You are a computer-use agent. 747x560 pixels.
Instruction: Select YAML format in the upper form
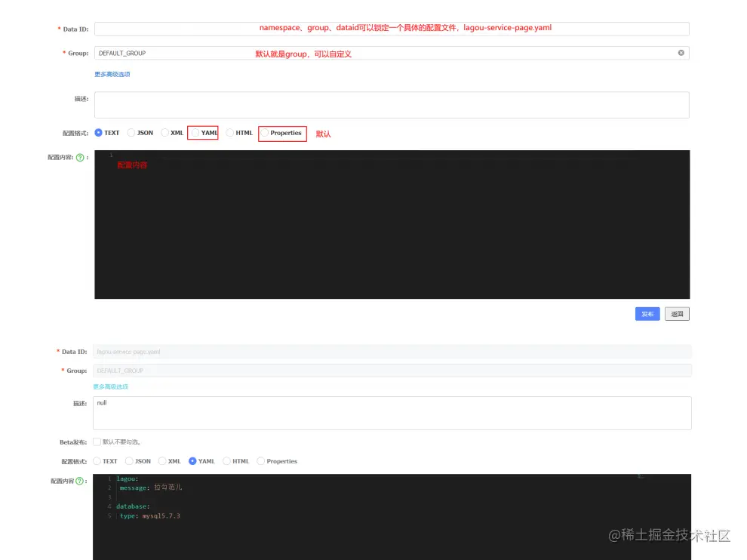click(195, 133)
